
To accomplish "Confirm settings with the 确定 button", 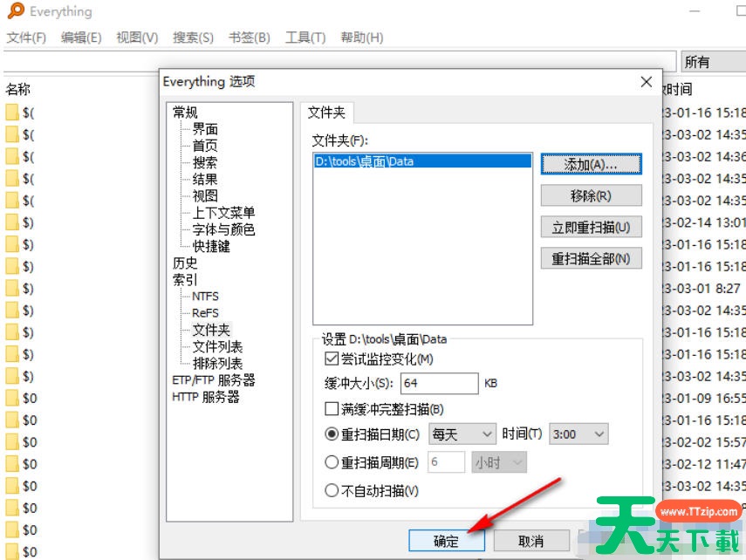I will (x=447, y=540).
